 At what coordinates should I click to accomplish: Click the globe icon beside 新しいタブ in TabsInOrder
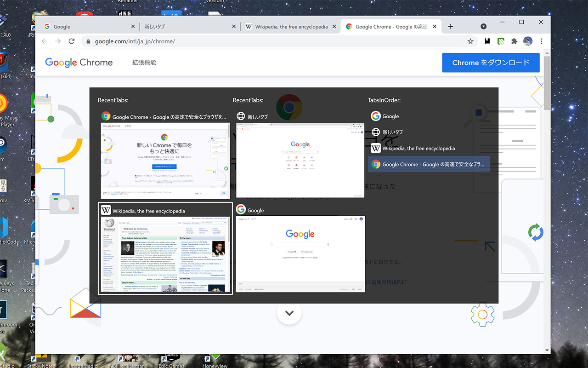[376, 132]
